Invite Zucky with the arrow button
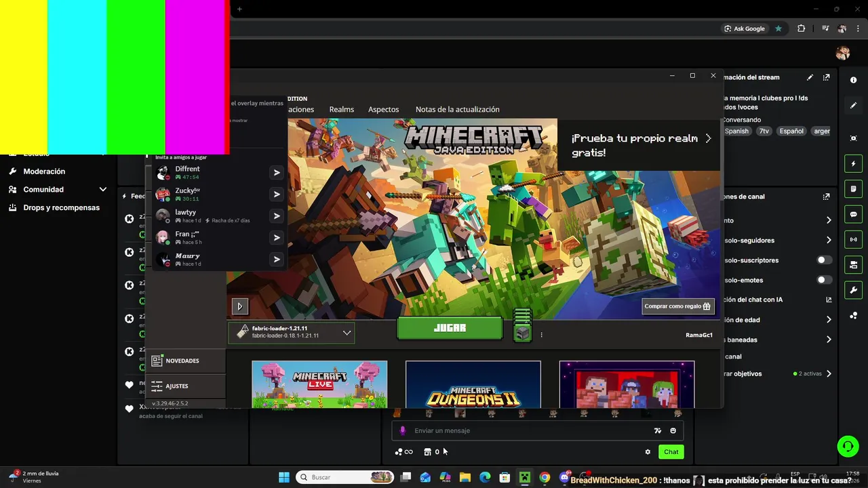The height and width of the screenshot is (488, 868). [277, 195]
